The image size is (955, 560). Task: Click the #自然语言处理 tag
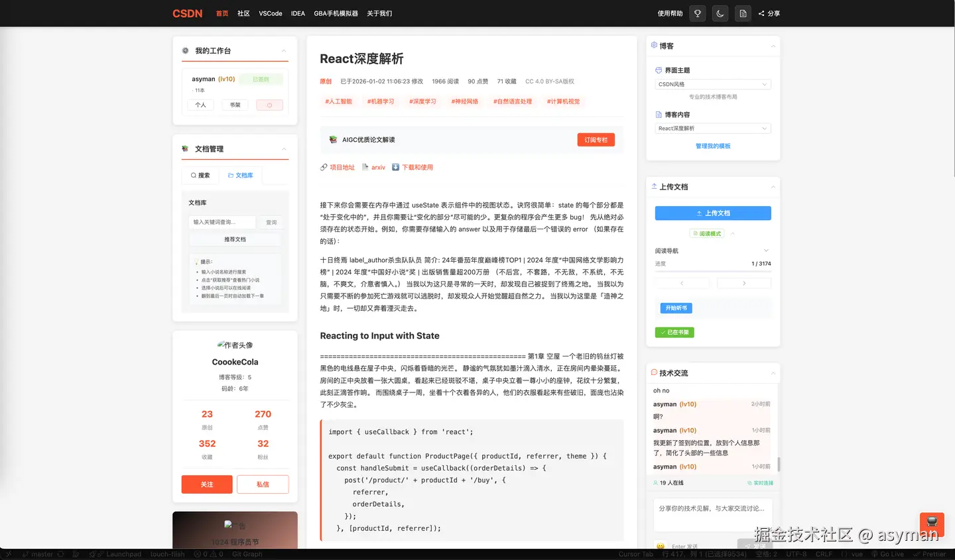pyautogui.click(x=513, y=101)
